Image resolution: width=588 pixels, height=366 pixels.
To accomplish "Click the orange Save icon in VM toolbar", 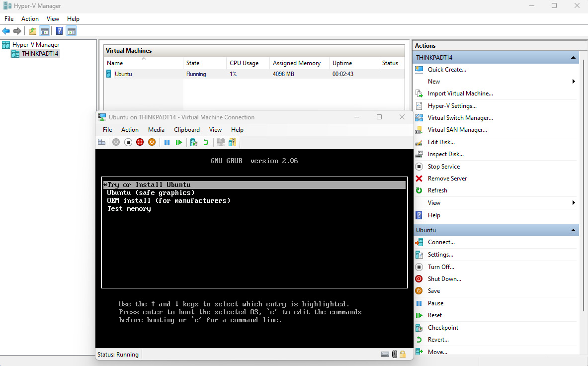I will pyautogui.click(x=152, y=142).
